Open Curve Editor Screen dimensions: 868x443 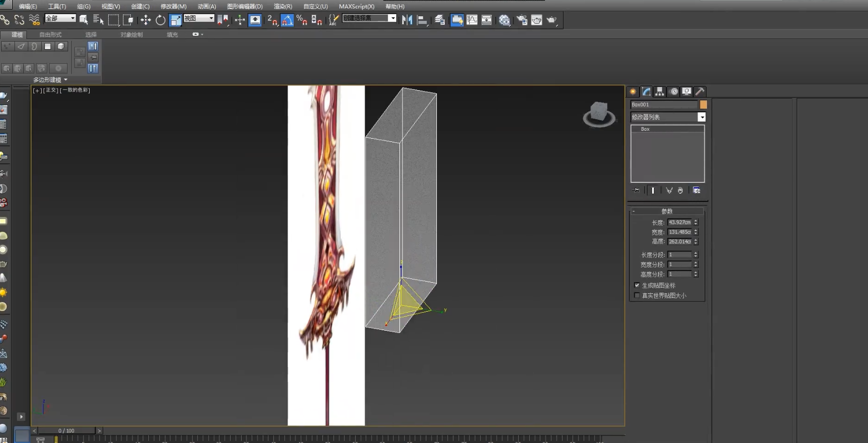click(472, 20)
